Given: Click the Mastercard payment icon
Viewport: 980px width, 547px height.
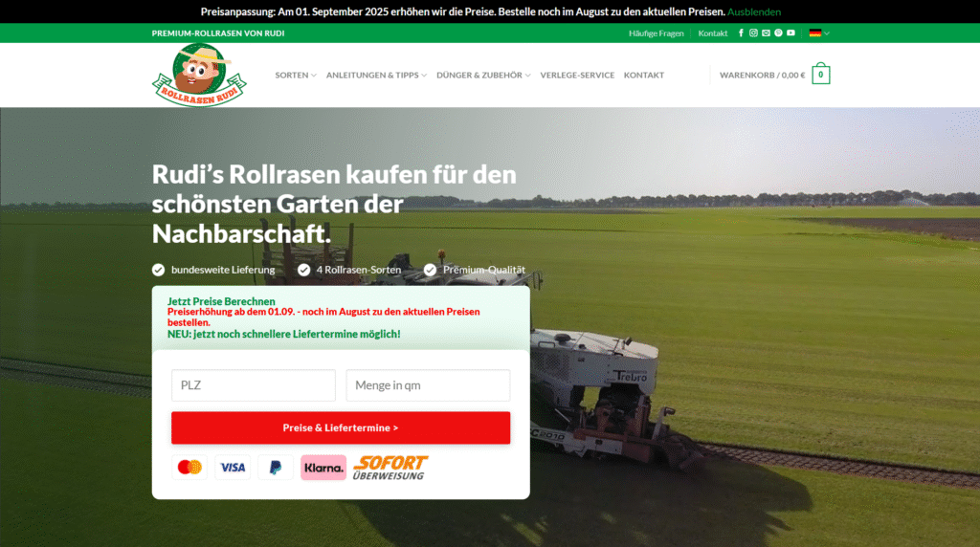Looking at the screenshot, I should (x=189, y=467).
